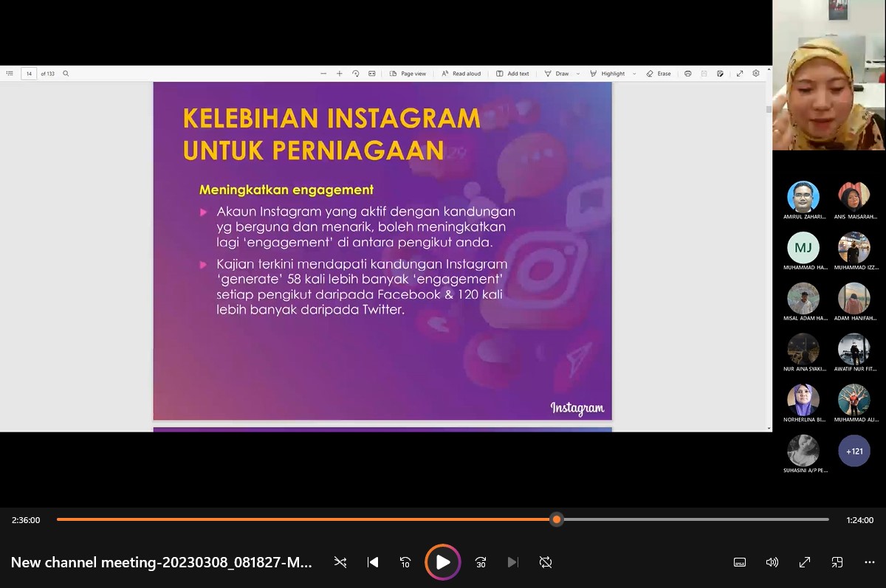Open more options in media player

pos(870,562)
